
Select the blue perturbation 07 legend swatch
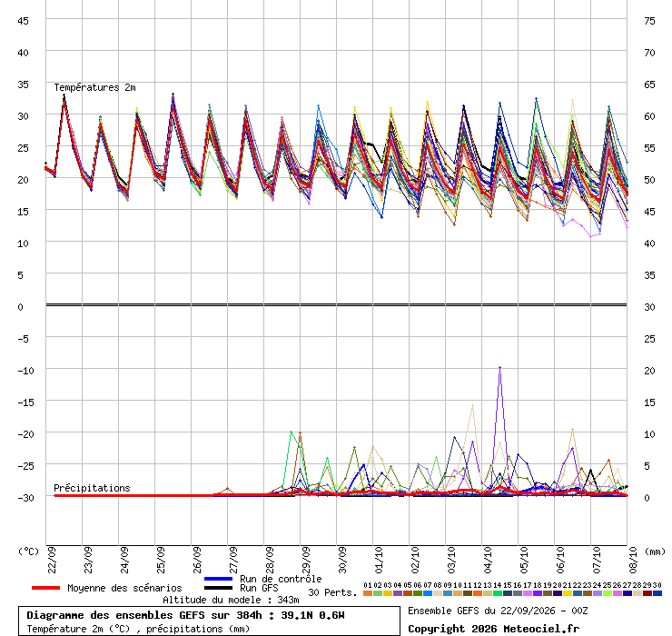[x=428, y=593]
